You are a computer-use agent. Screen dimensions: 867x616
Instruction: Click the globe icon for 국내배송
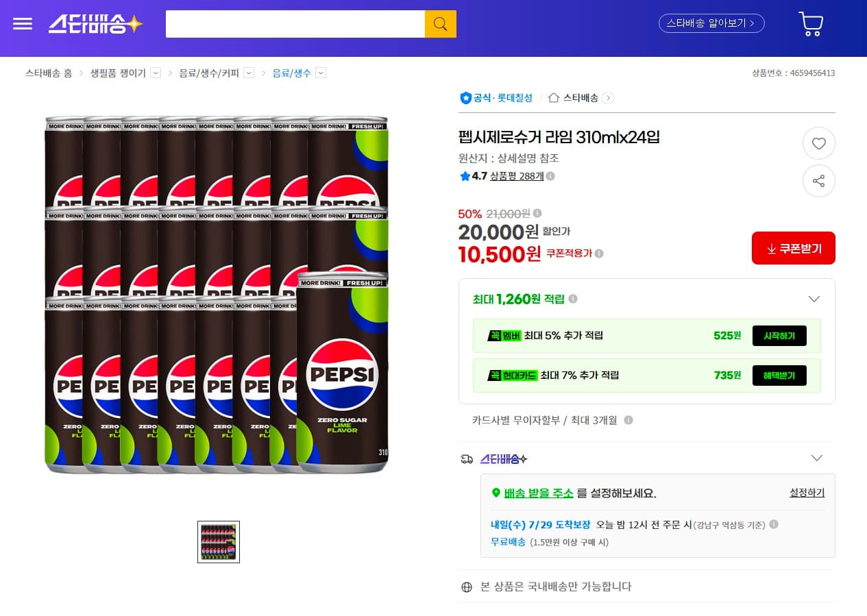click(467, 587)
